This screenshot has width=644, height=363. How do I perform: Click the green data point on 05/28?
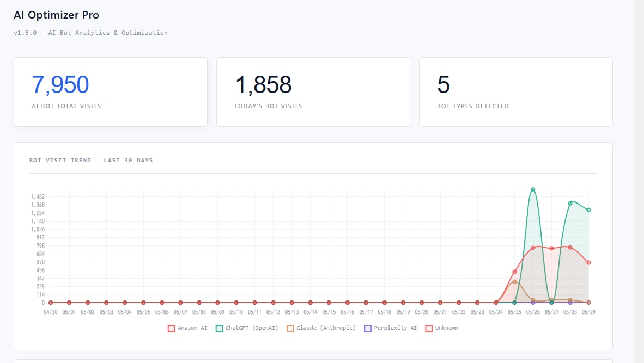(x=570, y=204)
